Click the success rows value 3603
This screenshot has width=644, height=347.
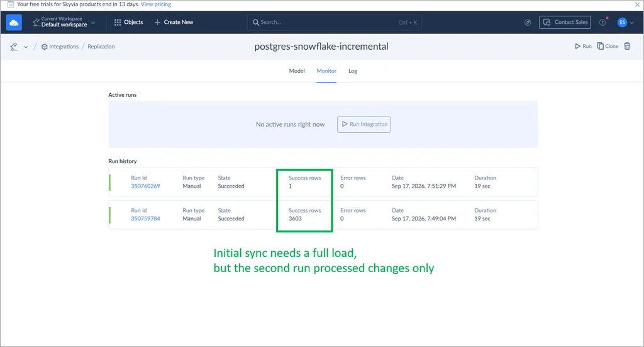pos(295,219)
